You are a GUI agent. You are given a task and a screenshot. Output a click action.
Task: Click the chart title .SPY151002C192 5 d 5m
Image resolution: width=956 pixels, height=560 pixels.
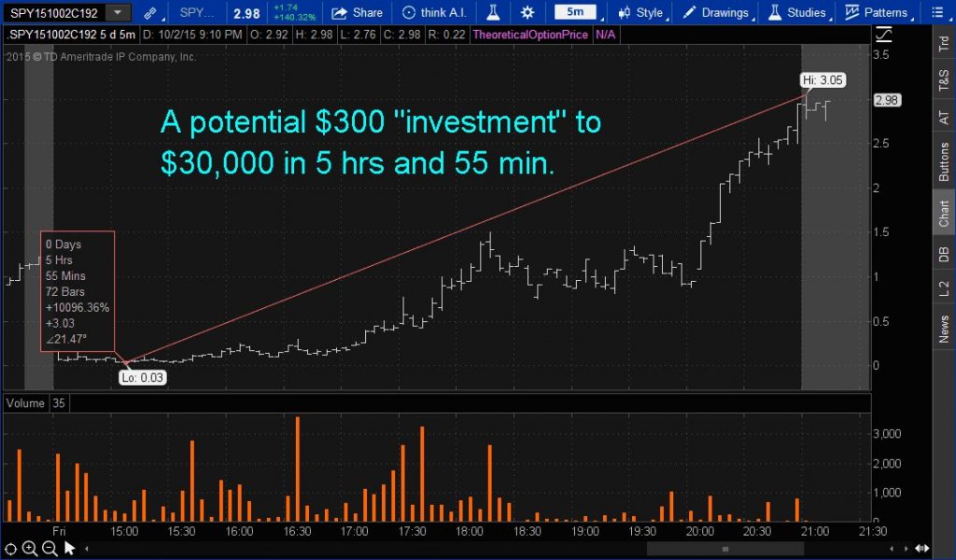pos(71,35)
